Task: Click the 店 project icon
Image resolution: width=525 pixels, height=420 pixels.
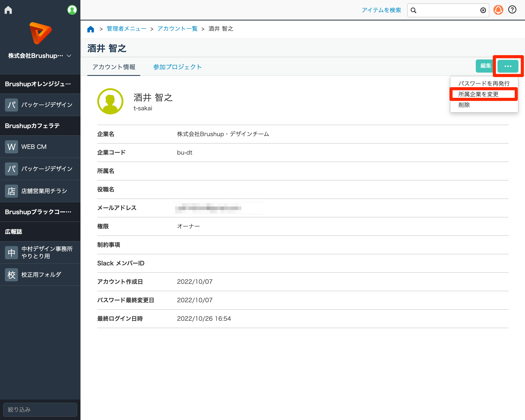Action: point(11,191)
